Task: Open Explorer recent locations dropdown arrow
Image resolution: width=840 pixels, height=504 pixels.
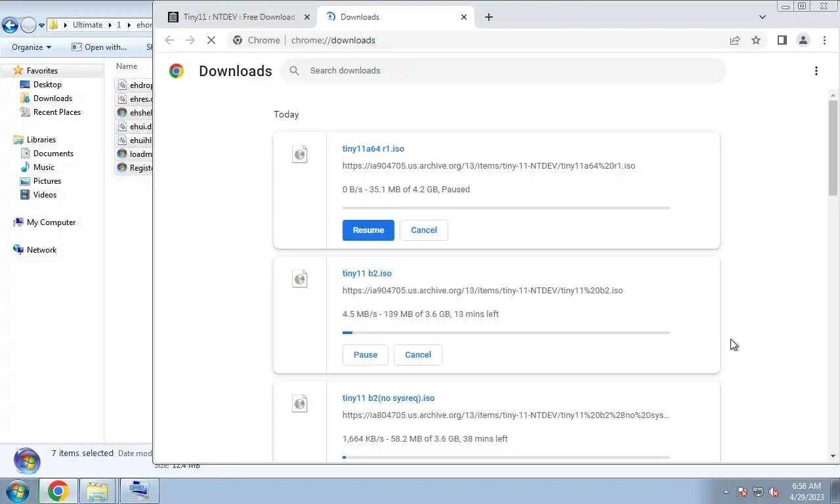Action: point(41,26)
